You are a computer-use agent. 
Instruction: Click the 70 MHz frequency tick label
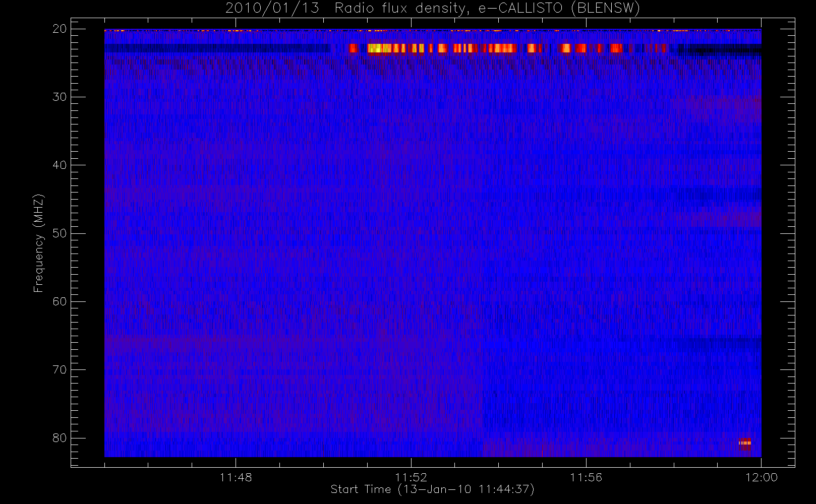(x=60, y=370)
